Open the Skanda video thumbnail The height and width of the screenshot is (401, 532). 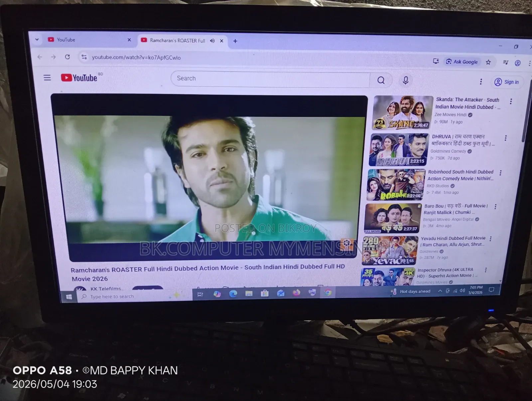[x=403, y=112]
